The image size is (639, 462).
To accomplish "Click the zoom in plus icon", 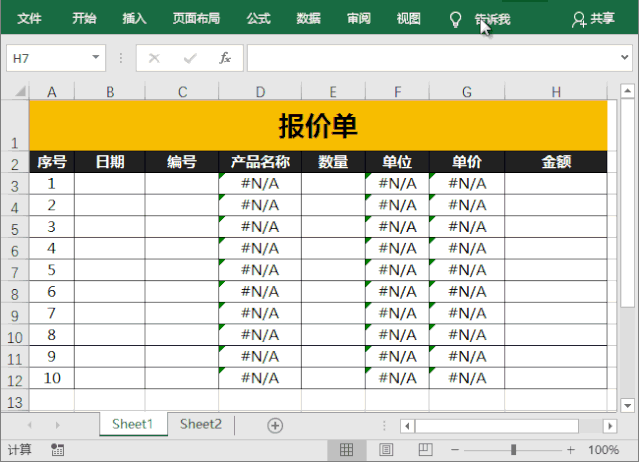I will point(571,450).
